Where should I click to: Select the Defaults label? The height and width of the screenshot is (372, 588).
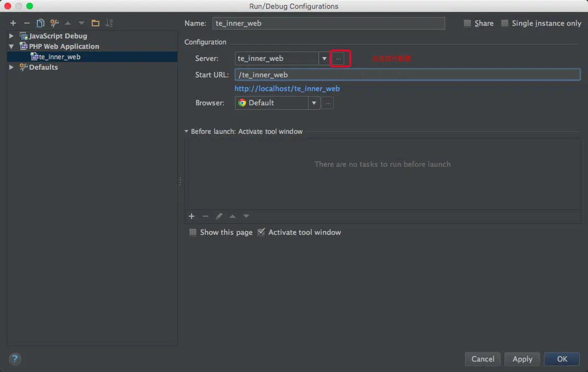click(x=43, y=67)
